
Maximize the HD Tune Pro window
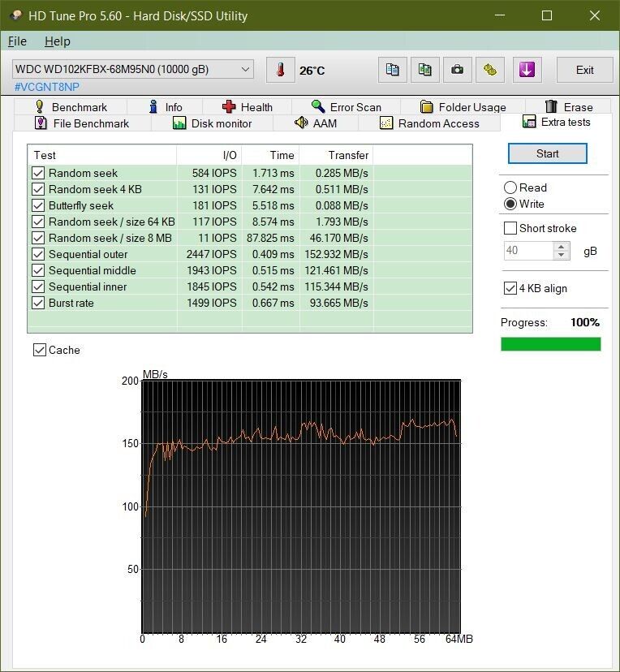coord(547,15)
